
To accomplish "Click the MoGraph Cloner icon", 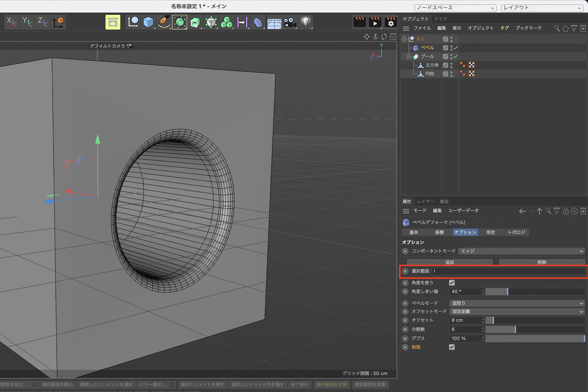I will pyautogui.click(x=226, y=22).
